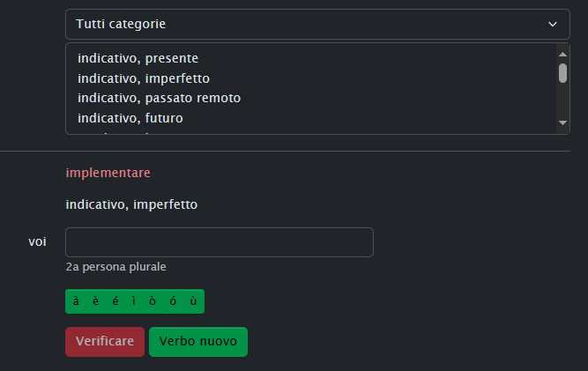588x371 pixels.
Task: Click the tense list scrollbar thumb
Action: [x=562, y=73]
